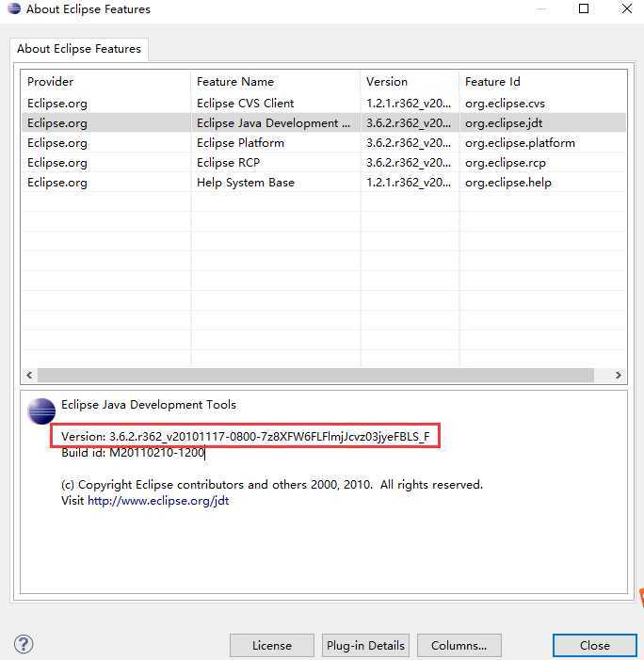
Task: Select the Eclipse CVS Client row
Action: [x=324, y=104]
